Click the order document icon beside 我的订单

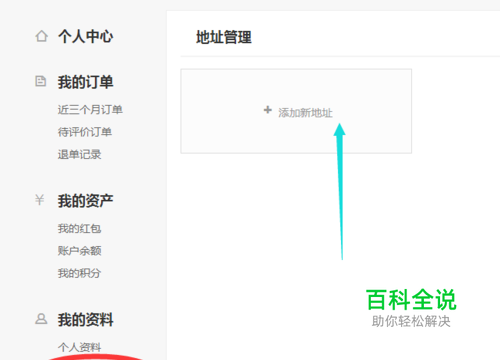[41, 81]
